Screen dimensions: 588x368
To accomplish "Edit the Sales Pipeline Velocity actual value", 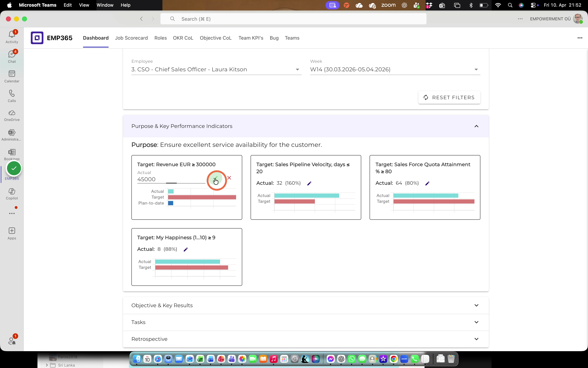I will (309, 183).
